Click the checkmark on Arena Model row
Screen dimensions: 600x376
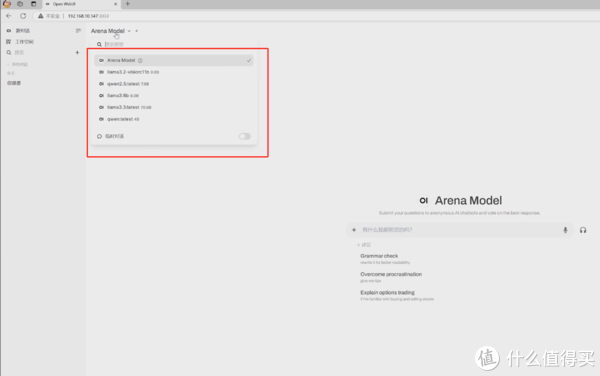249,60
